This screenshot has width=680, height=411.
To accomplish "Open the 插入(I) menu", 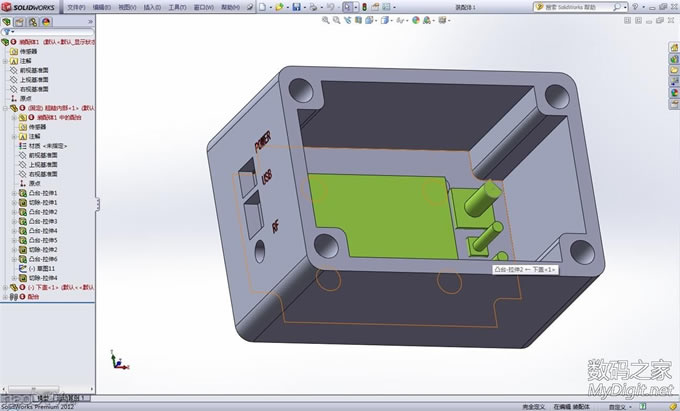I will click(151, 7).
